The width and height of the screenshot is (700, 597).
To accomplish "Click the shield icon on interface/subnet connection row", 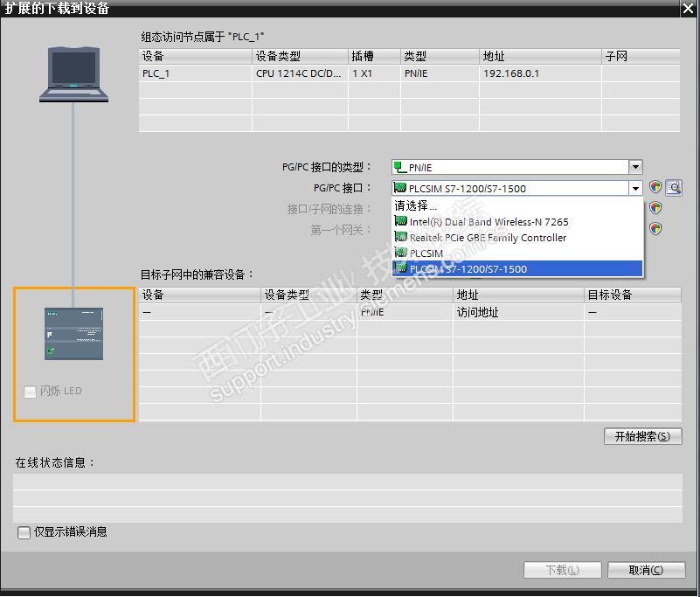I will tap(655, 208).
